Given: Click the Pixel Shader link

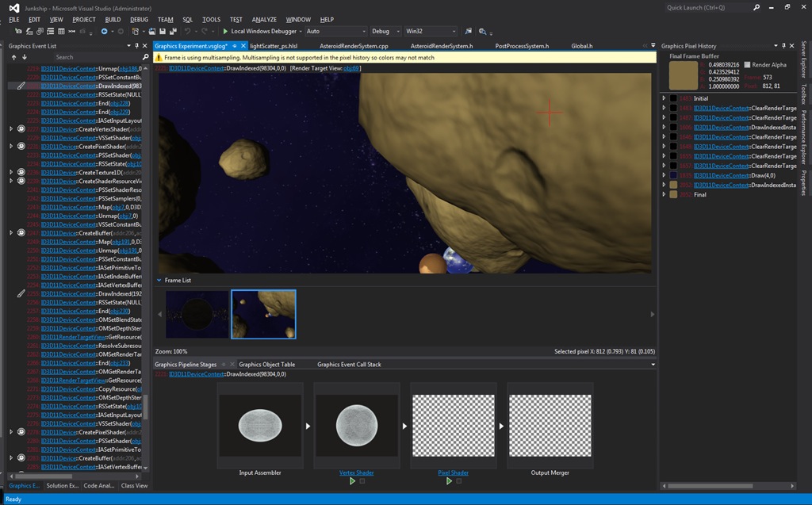Looking at the screenshot, I should (x=453, y=472).
